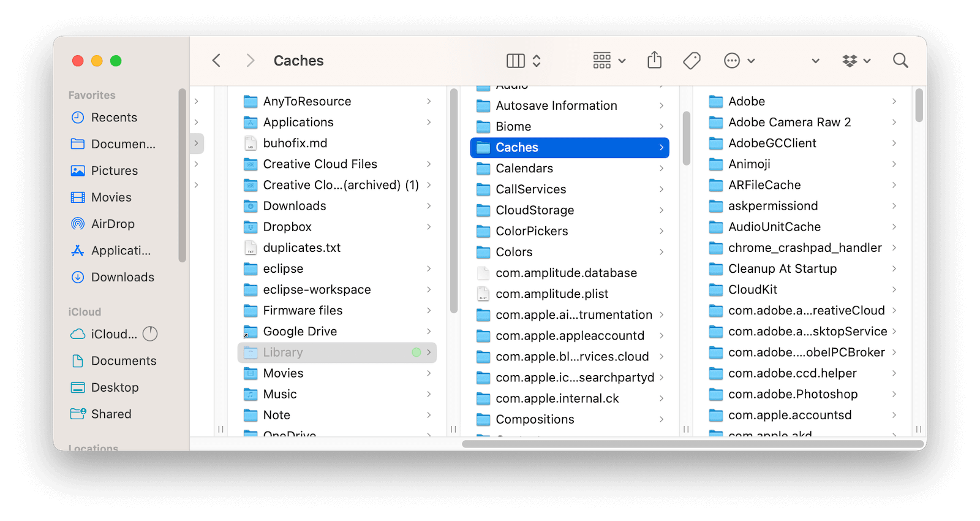
Task: Open iCloud Drive in the sidebar
Action: [x=104, y=334]
